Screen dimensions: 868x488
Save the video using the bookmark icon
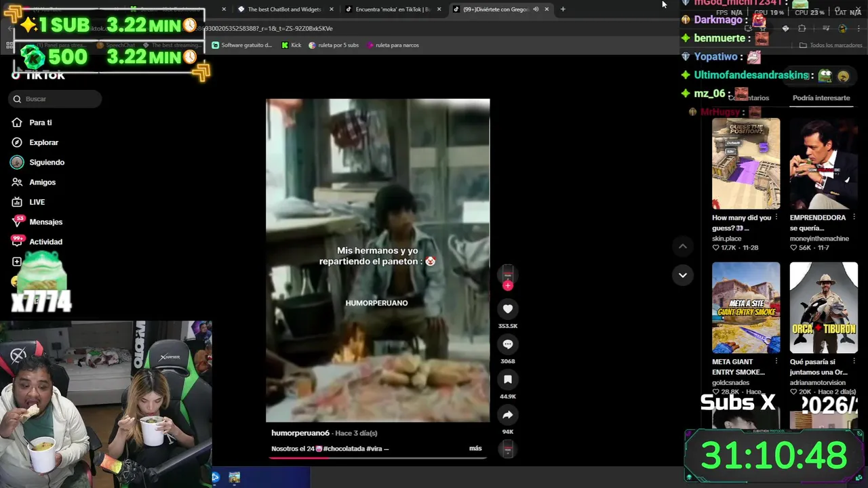click(x=507, y=380)
